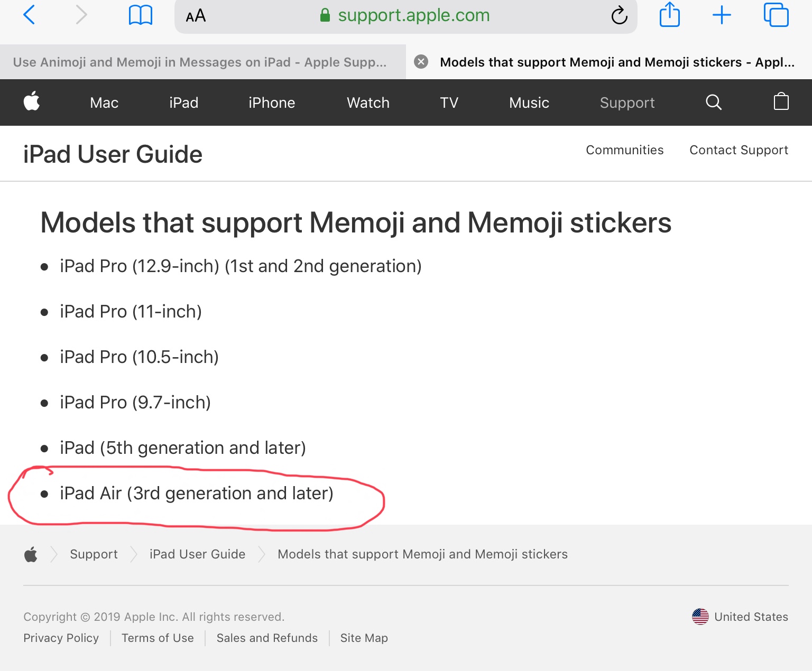This screenshot has height=671, width=812.
Task: Open the Communities link
Action: tap(624, 150)
